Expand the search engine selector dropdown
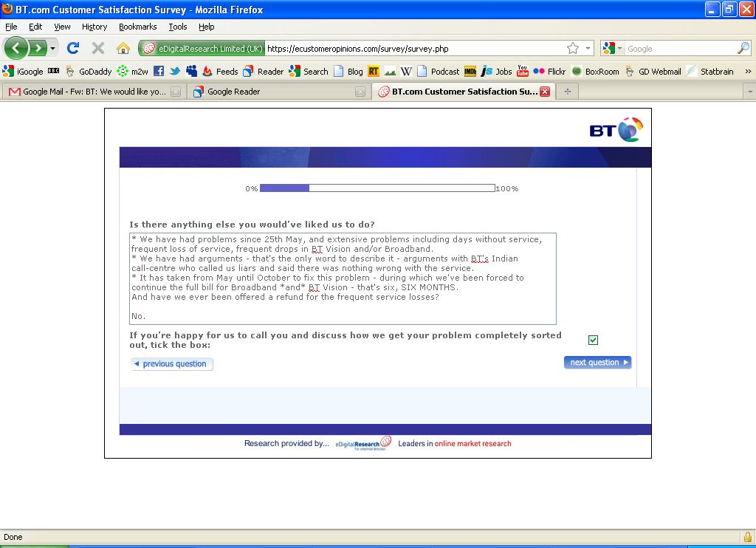Screen dimensions: 756x548 pyautogui.click(x=614, y=49)
